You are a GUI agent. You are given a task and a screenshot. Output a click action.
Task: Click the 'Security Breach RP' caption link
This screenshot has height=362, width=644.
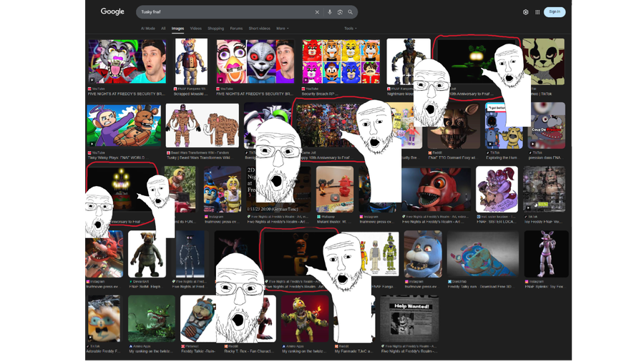tap(320, 94)
